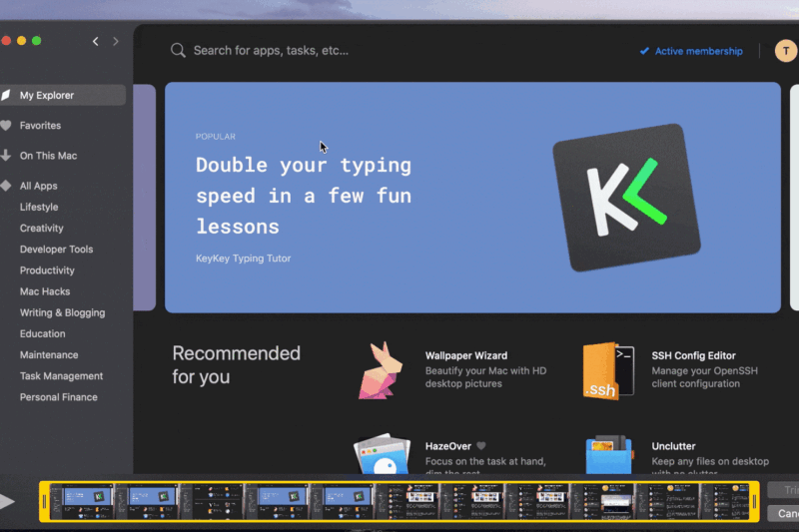Screen dimensions: 799x532
Task: Go back with the left chevron arrow
Action: pyautogui.click(x=95, y=41)
